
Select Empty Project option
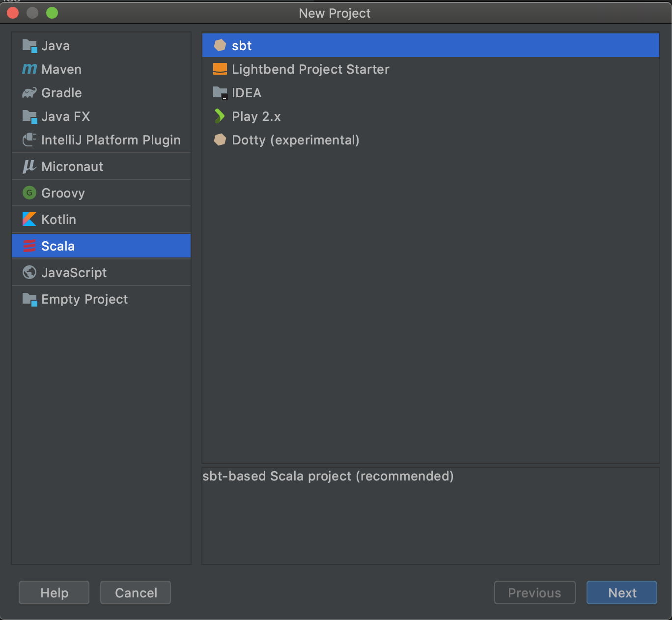coord(101,299)
